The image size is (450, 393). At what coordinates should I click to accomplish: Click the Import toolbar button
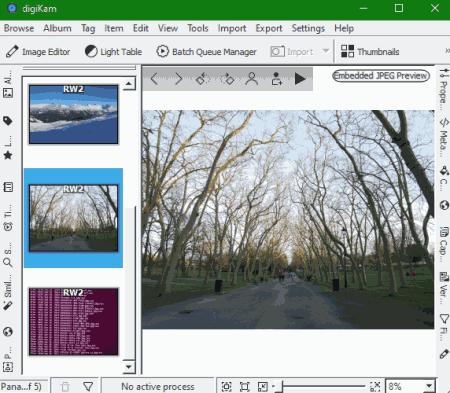coord(292,52)
